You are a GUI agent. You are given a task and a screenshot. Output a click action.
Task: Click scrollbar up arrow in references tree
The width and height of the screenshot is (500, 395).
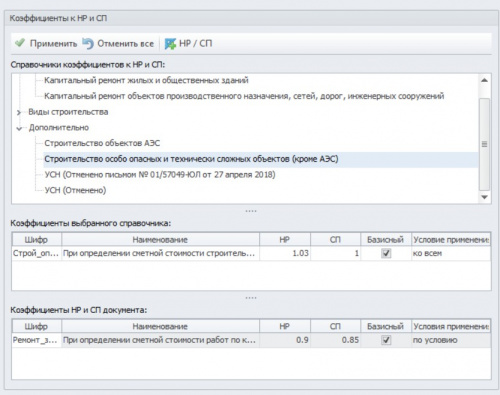(484, 80)
